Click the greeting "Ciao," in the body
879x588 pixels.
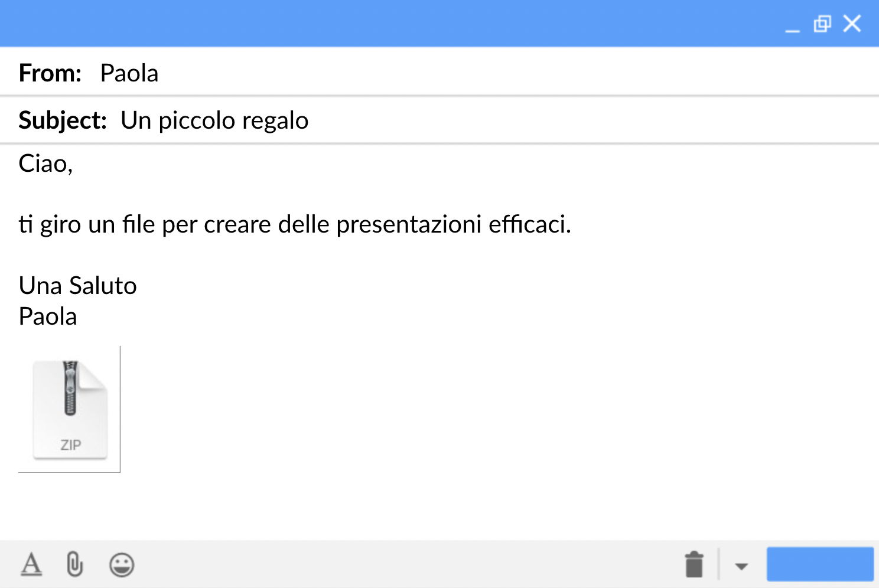point(45,164)
